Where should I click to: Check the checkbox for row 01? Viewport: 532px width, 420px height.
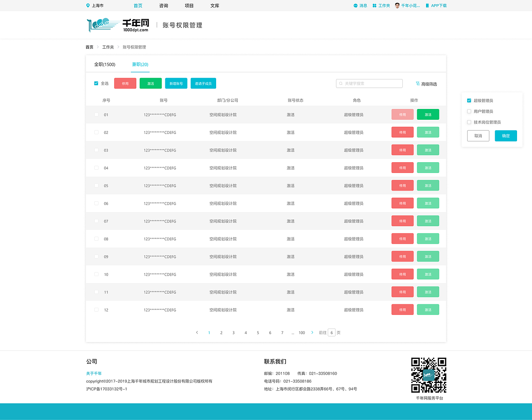click(x=96, y=114)
